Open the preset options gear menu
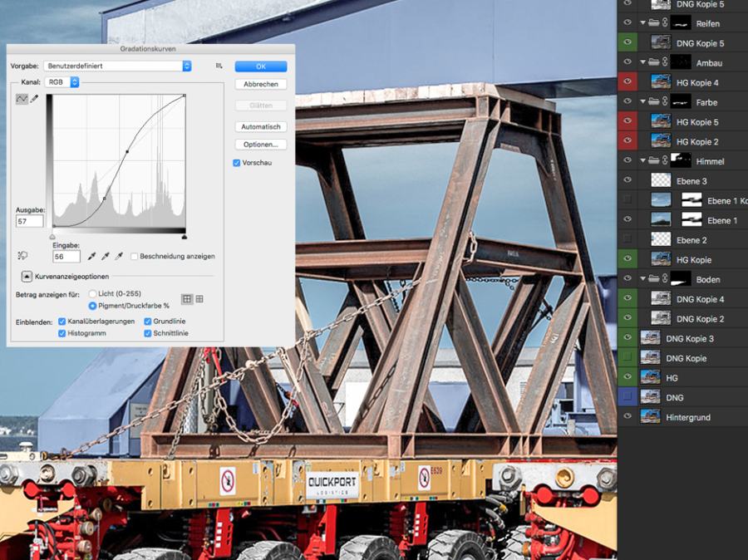748x560 pixels. 219,66
